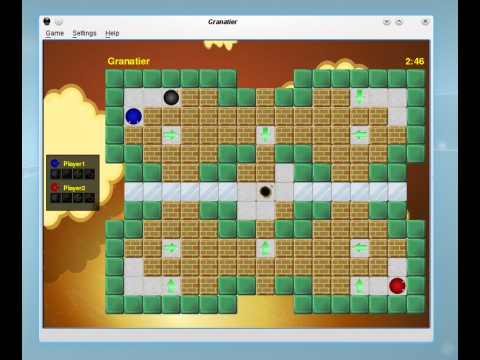This screenshot has height=360, width=480.
Task: Click the black hole in the center ice lane
Action: [265, 192]
